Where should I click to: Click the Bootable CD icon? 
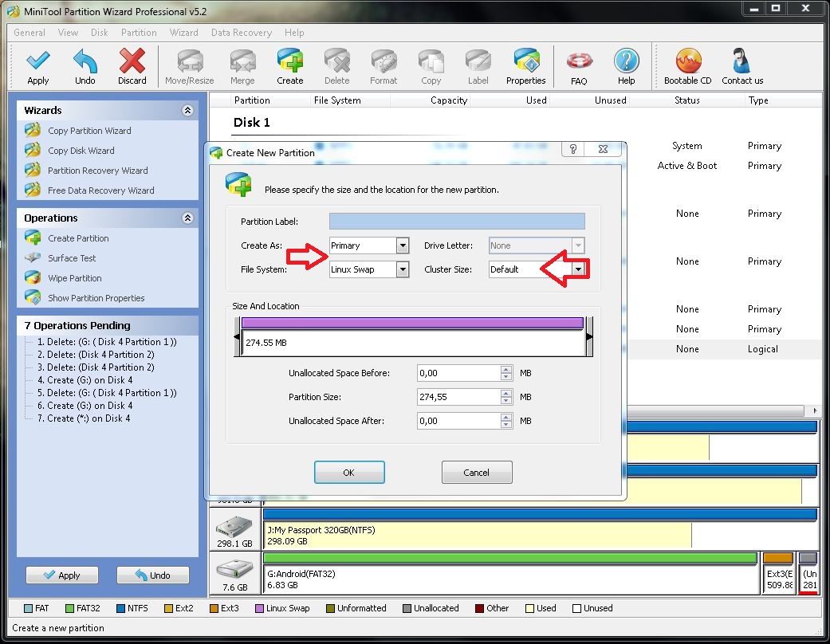pyautogui.click(x=688, y=61)
